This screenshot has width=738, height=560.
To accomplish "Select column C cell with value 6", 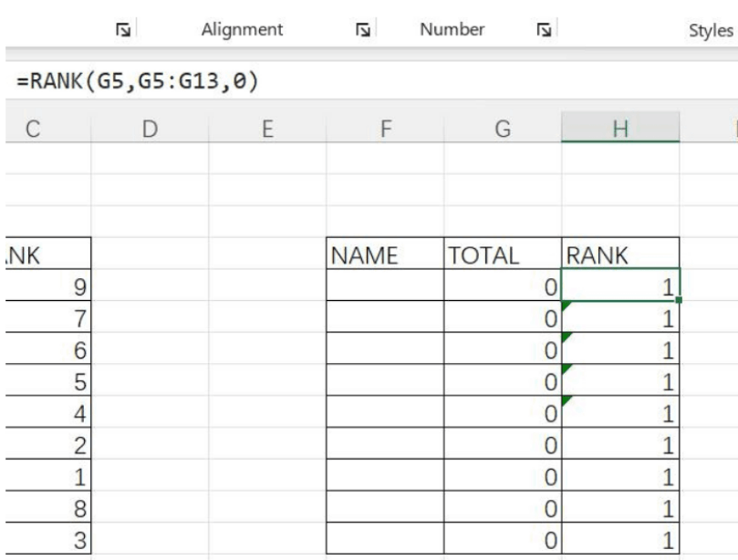I will pos(48,348).
